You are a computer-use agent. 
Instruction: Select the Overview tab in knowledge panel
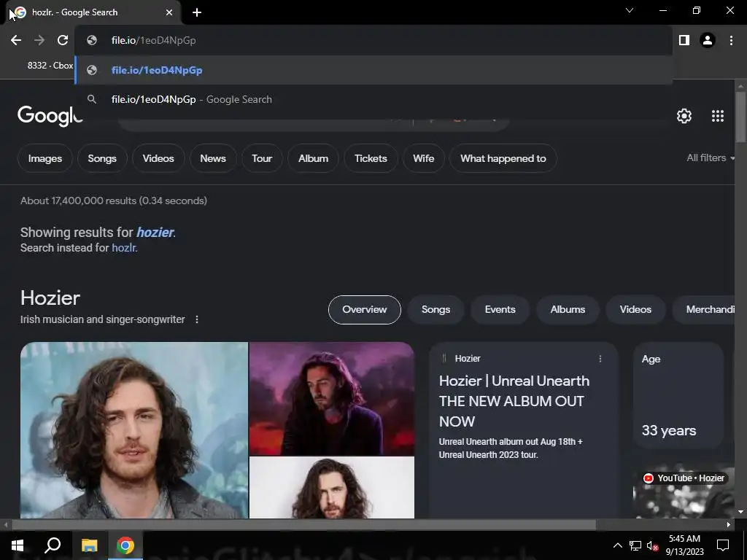pyautogui.click(x=365, y=309)
